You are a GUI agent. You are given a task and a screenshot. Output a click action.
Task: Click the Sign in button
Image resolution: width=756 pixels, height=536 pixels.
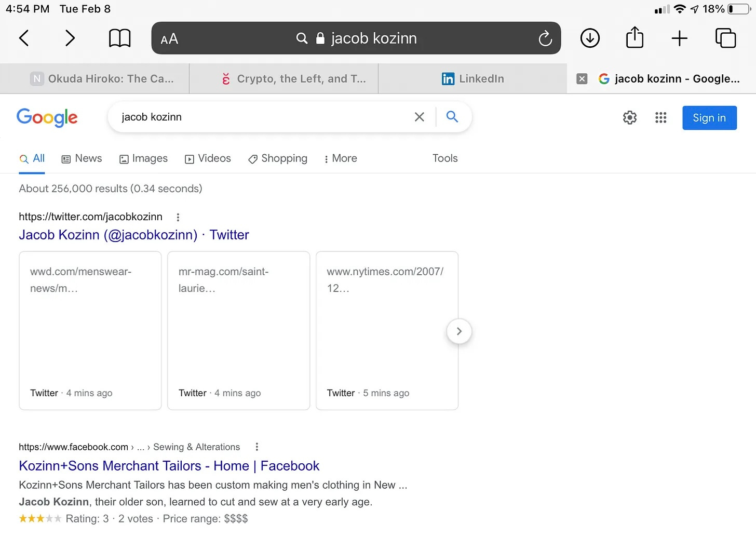pyautogui.click(x=709, y=118)
